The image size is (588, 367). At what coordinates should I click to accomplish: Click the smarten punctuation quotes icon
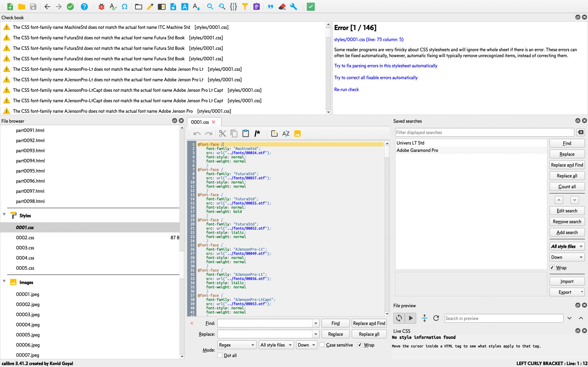270,6
